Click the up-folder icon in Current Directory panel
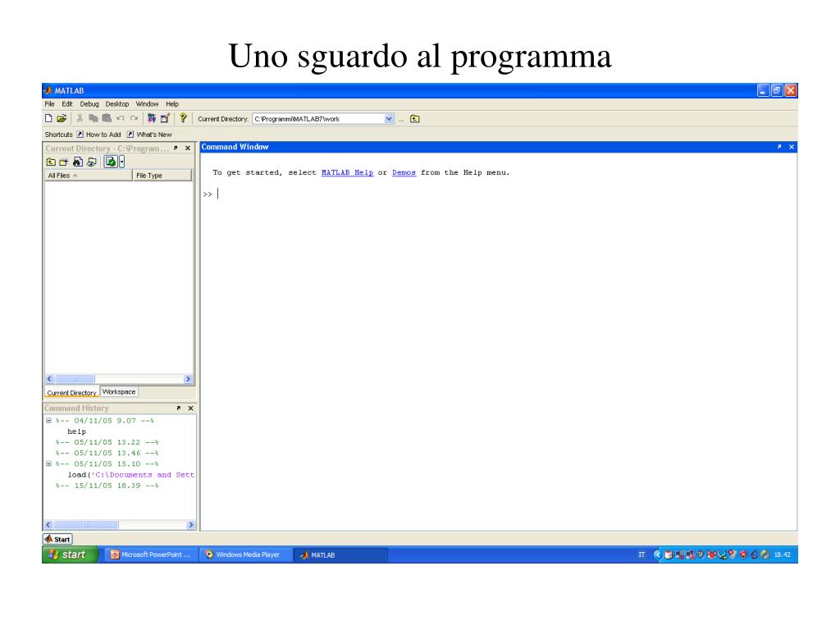Viewport: 840px width, 630px height. click(51, 162)
